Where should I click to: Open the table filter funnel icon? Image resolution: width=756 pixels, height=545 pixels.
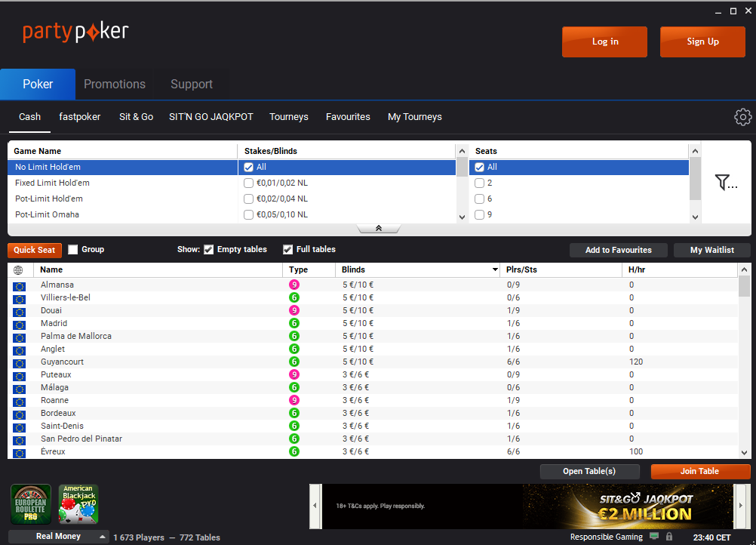click(723, 182)
